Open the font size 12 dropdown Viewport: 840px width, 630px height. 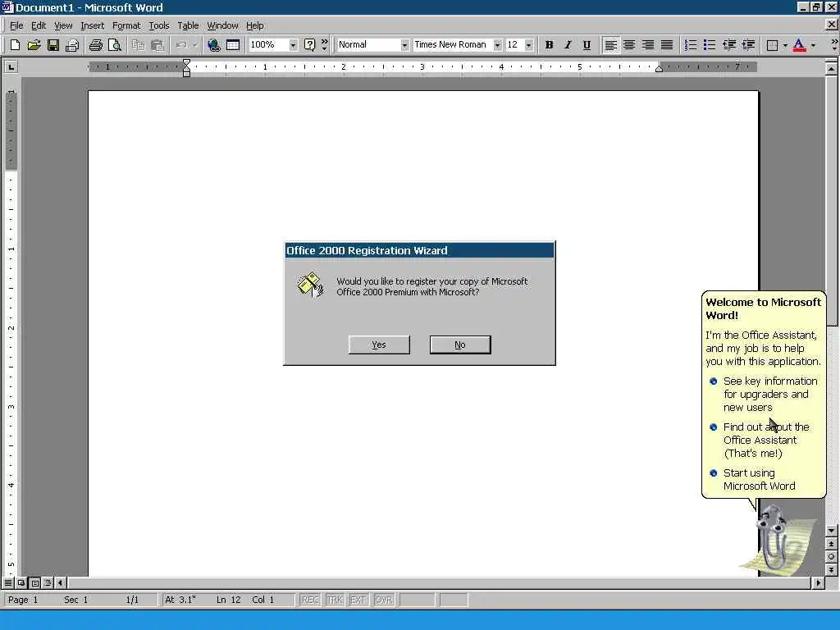click(529, 45)
